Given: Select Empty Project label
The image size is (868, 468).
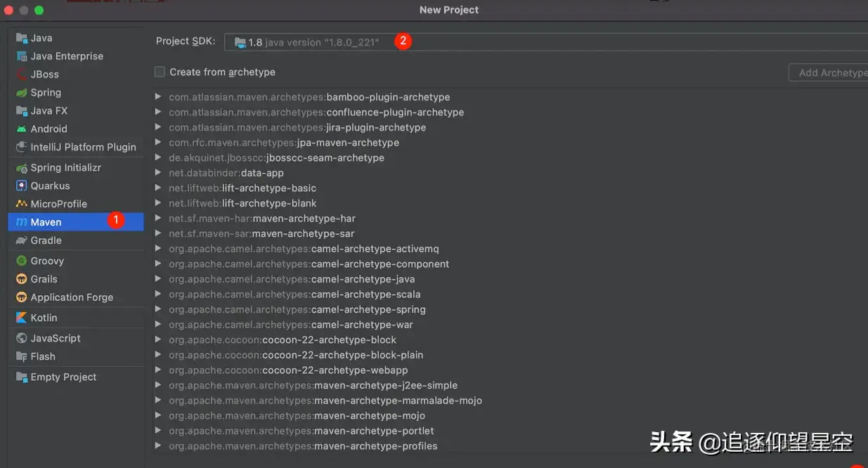Looking at the screenshot, I should [63, 377].
